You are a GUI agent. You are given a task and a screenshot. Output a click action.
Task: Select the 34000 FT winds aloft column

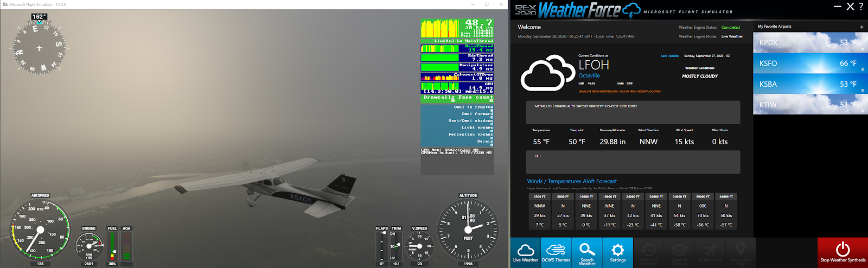coord(679,210)
